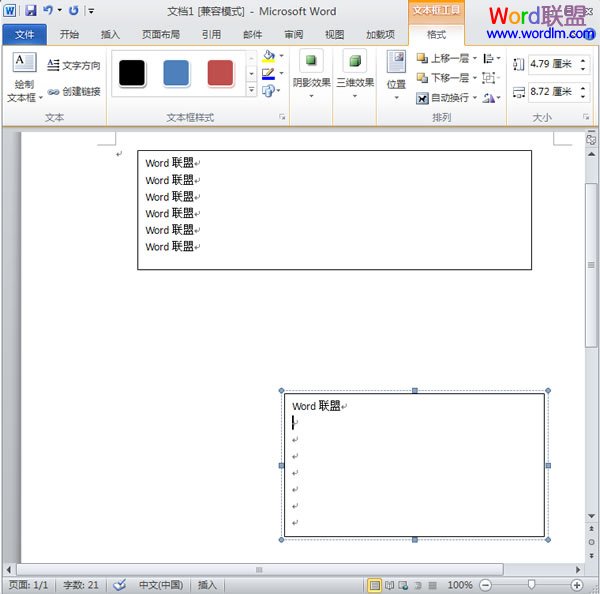The height and width of the screenshot is (594, 600).
Task: Click the select browse object circle button
Action: [591, 542]
